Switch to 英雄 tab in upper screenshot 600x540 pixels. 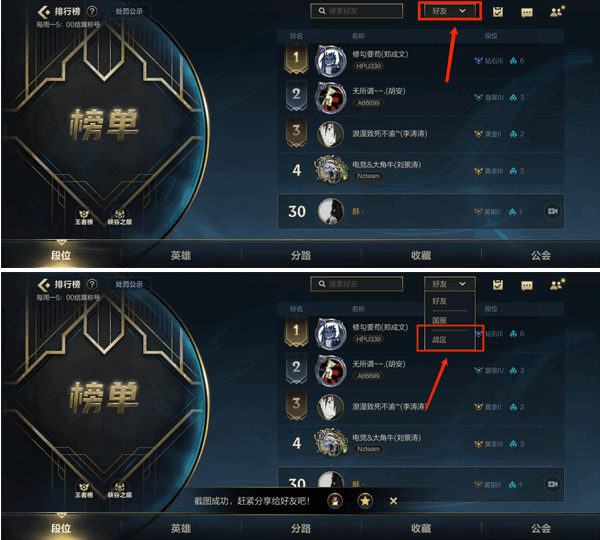(181, 255)
